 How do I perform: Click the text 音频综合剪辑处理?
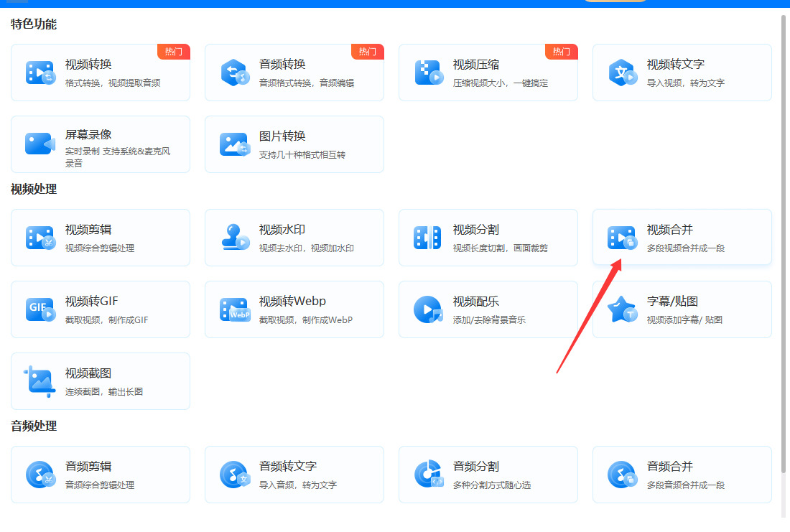(x=100, y=485)
